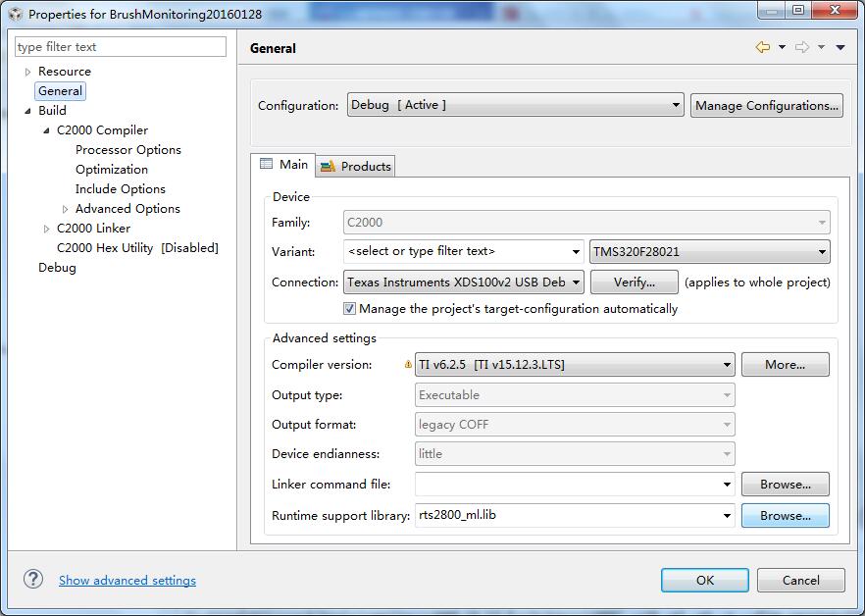Image resolution: width=865 pixels, height=616 pixels.
Task: Click the runtime library rts2800_ml.lib text field
Action: tap(575, 516)
